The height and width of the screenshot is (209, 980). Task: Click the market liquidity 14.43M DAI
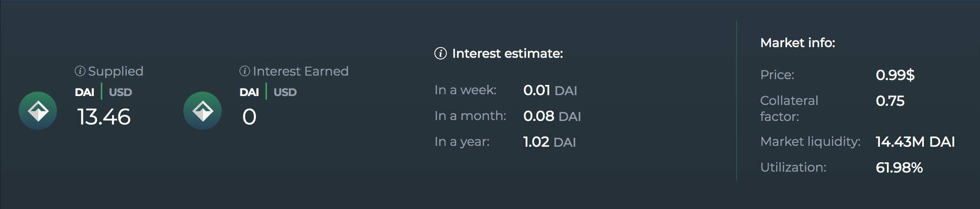coord(915,142)
